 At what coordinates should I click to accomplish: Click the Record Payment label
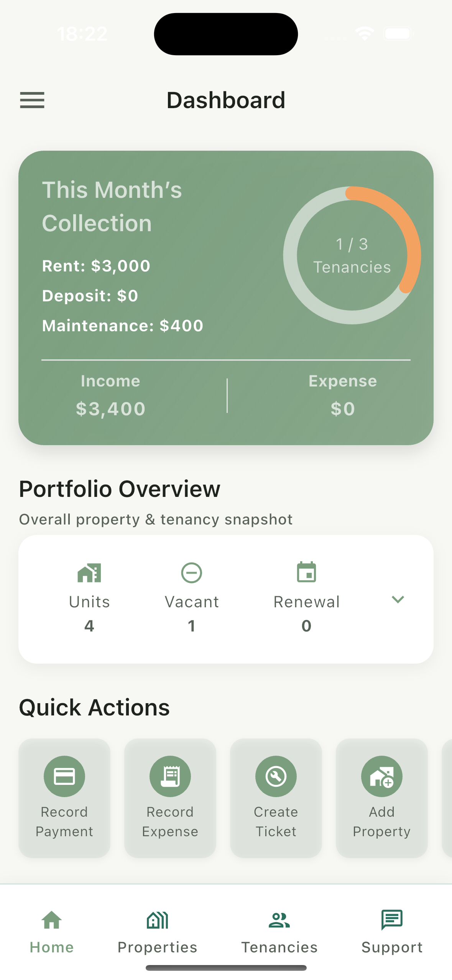click(x=64, y=821)
